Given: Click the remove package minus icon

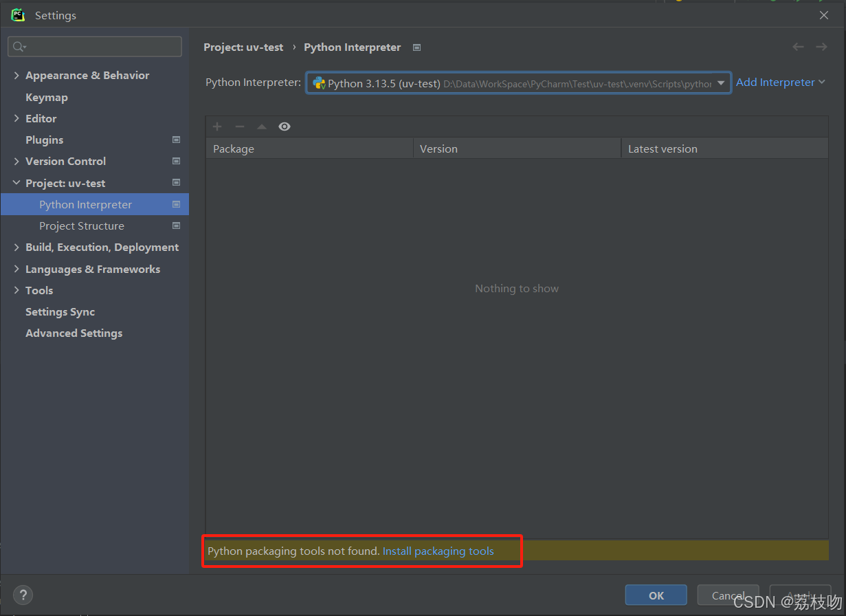Looking at the screenshot, I should pos(239,126).
